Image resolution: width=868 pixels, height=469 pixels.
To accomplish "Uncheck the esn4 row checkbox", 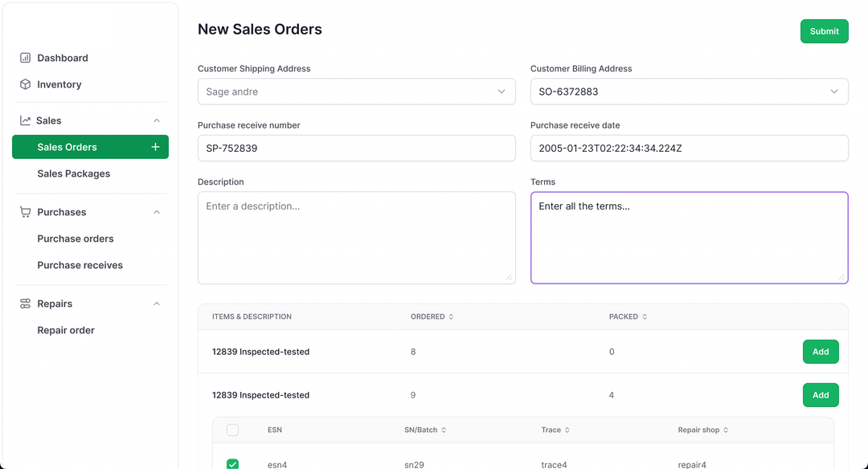I will point(233,463).
